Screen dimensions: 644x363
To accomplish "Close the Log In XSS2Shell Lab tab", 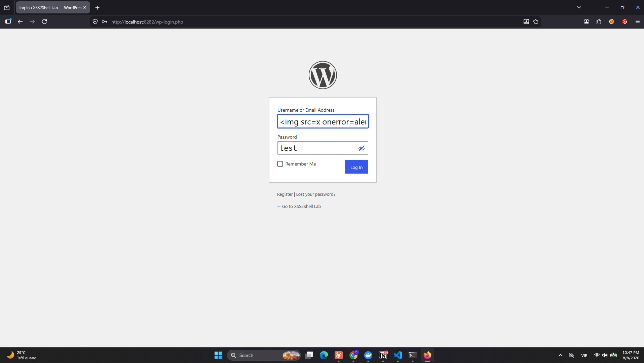I will pos(85,7).
